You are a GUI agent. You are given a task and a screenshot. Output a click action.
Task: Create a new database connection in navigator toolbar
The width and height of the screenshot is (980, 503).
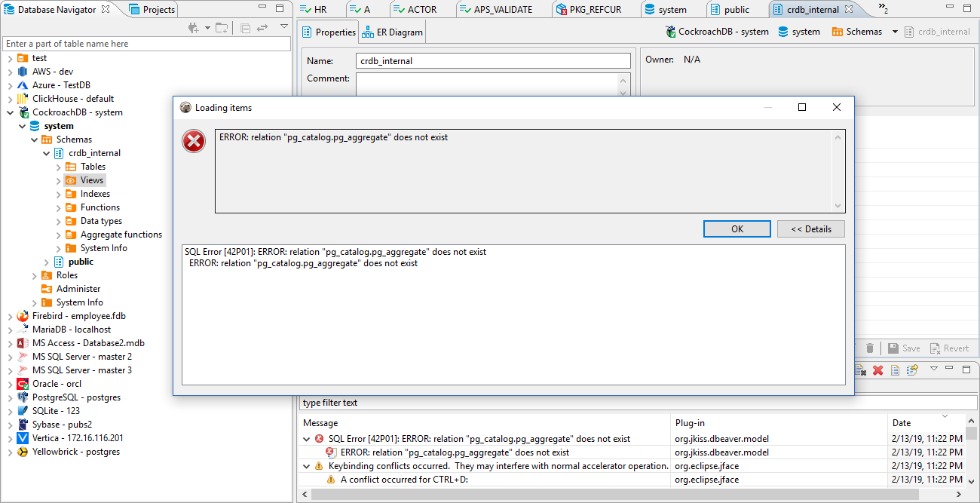[193, 27]
